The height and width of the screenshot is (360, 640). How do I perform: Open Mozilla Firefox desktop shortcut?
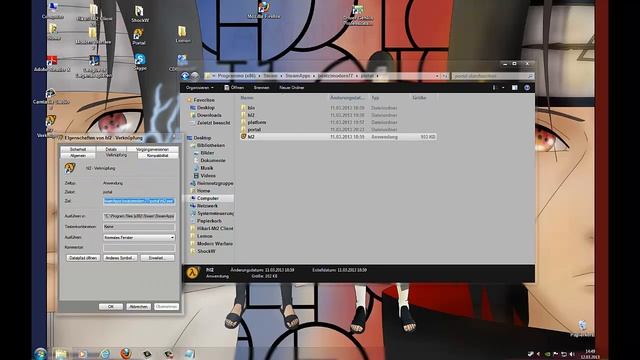coord(264,10)
